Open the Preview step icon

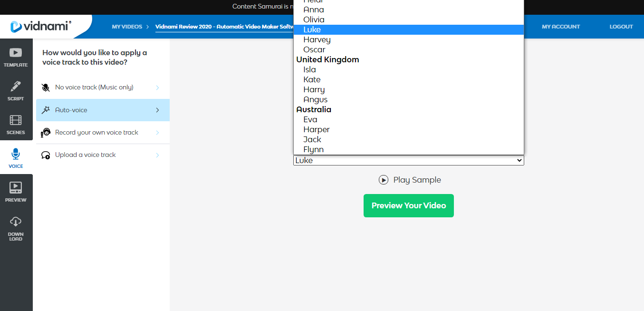(16, 188)
